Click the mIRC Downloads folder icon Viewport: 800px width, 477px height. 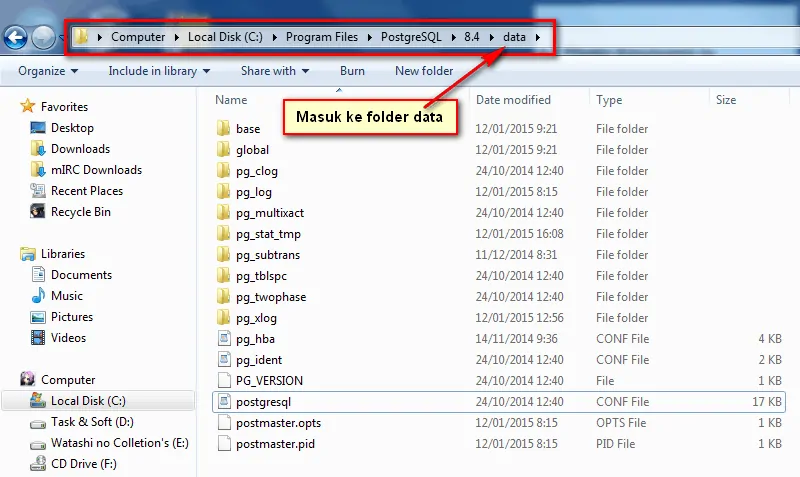point(38,169)
